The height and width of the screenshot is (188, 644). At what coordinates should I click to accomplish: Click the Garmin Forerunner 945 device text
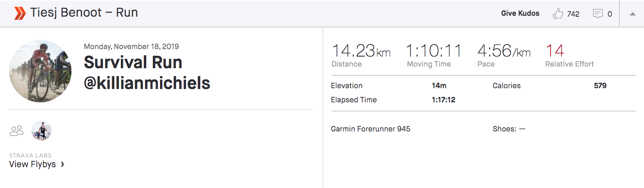pyautogui.click(x=371, y=129)
